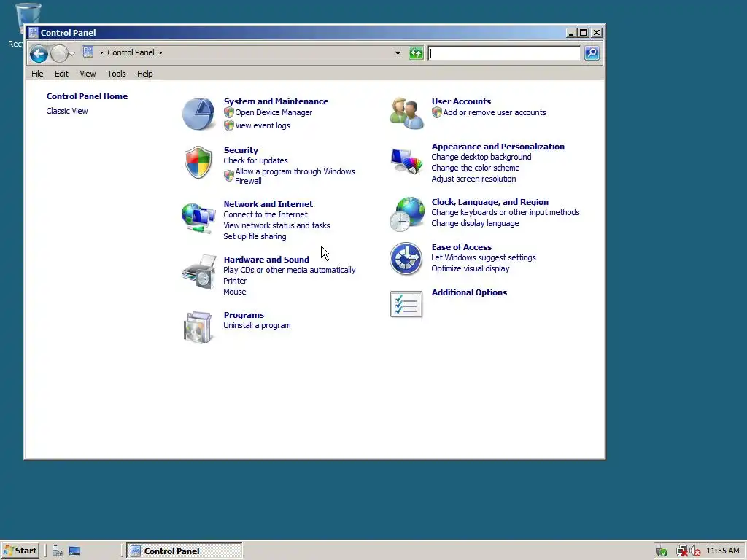The height and width of the screenshot is (560, 747).
Task: Click Optimize visual display
Action: click(x=471, y=268)
